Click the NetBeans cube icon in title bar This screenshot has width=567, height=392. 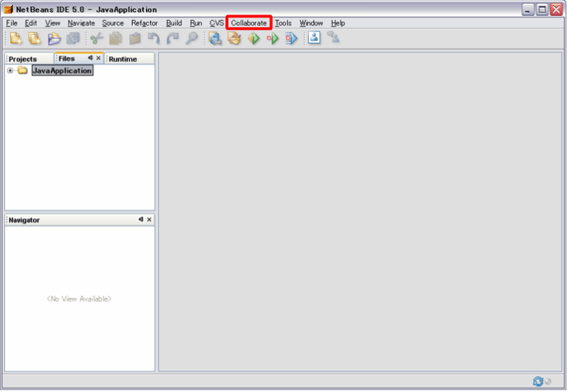click(8, 9)
